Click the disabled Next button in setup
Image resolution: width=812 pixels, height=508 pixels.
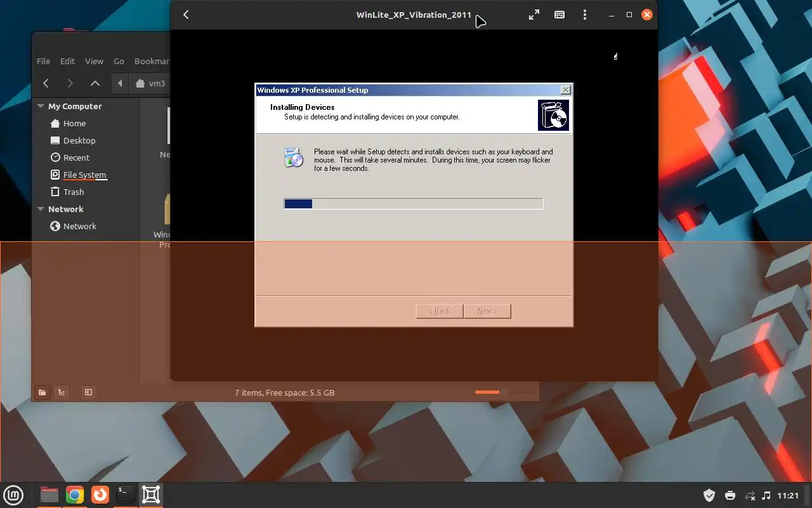487,311
